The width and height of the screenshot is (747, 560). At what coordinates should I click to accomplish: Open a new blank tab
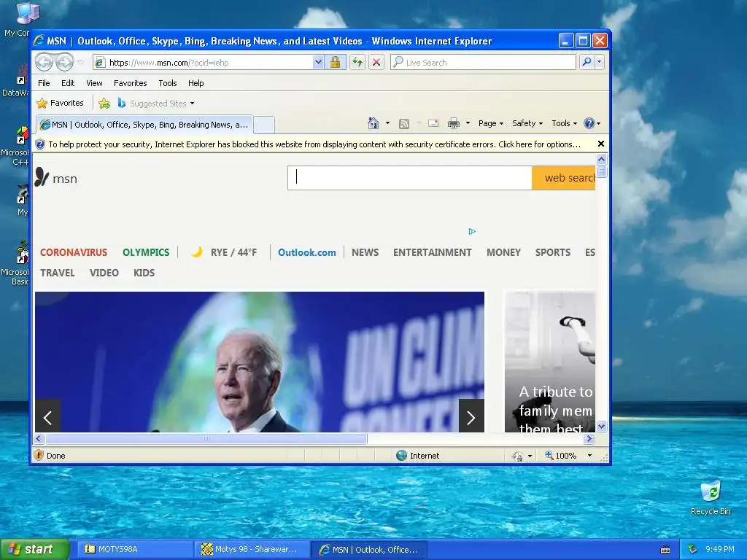(264, 125)
